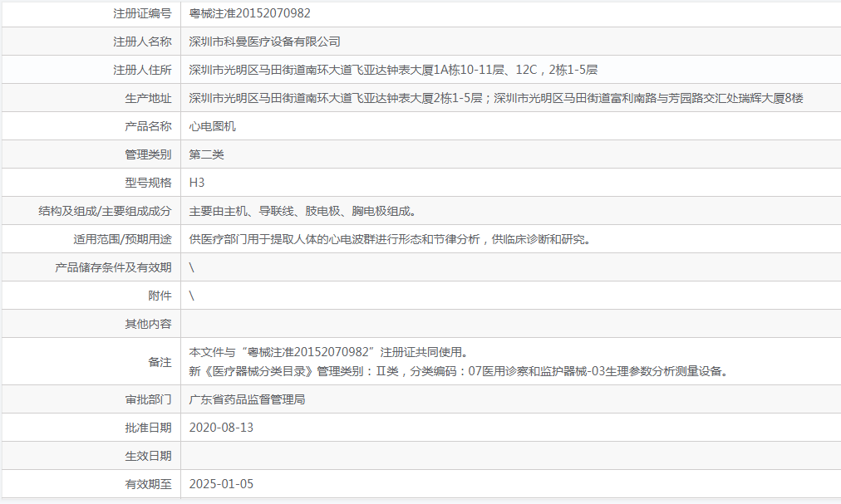
Task: Click the 产品名称 label
Action: click(148, 126)
